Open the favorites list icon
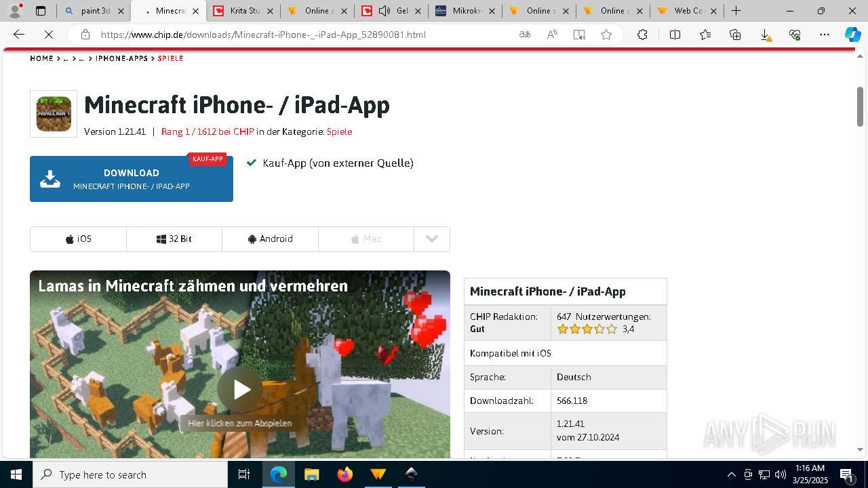The image size is (868, 488). coord(705,35)
